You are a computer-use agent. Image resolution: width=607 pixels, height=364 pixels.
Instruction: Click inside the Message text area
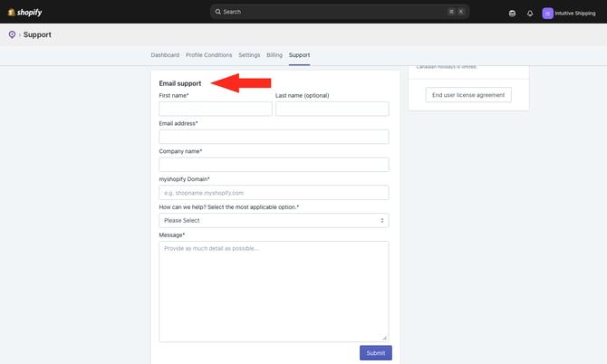pyautogui.click(x=274, y=292)
